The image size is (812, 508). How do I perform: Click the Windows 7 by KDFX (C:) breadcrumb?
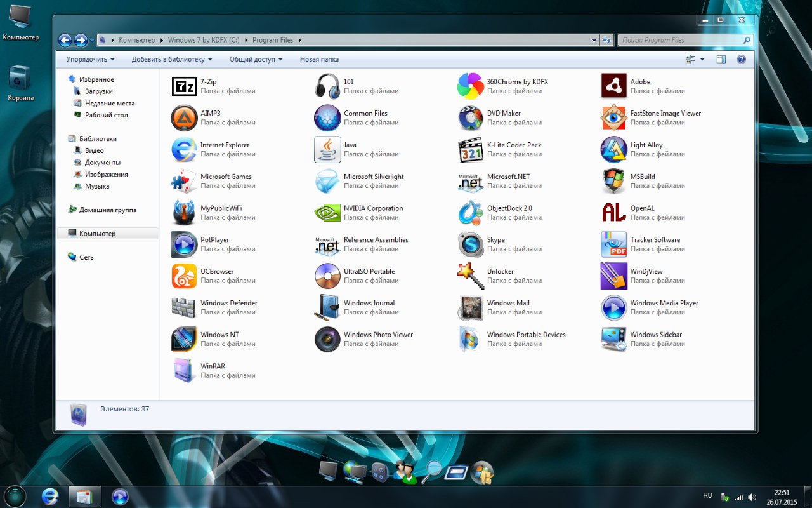click(x=203, y=40)
